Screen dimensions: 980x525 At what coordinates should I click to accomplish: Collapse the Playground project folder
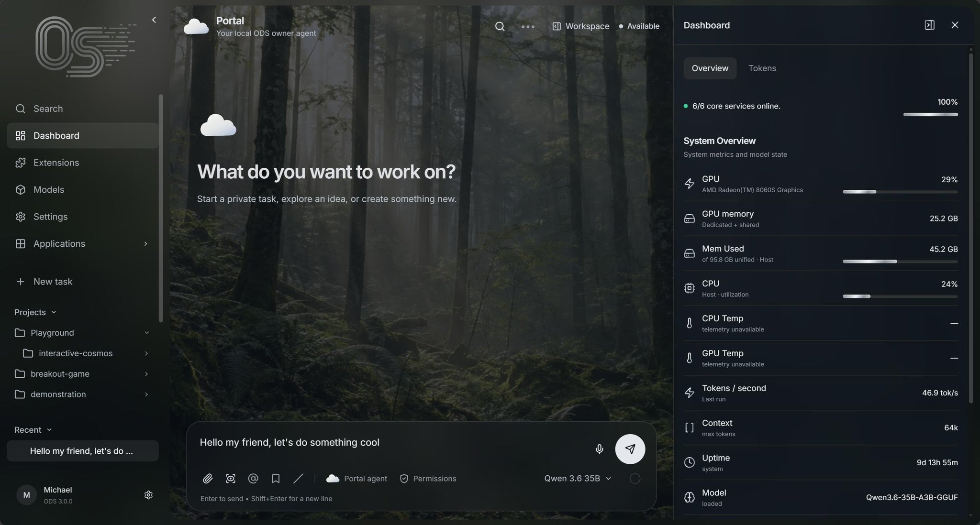[x=146, y=332]
